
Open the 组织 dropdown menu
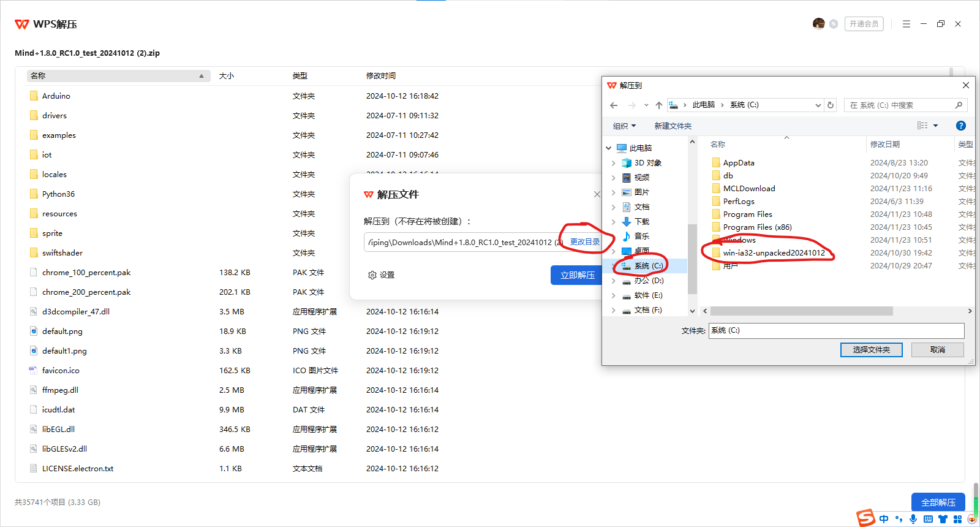click(x=625, y=126)
